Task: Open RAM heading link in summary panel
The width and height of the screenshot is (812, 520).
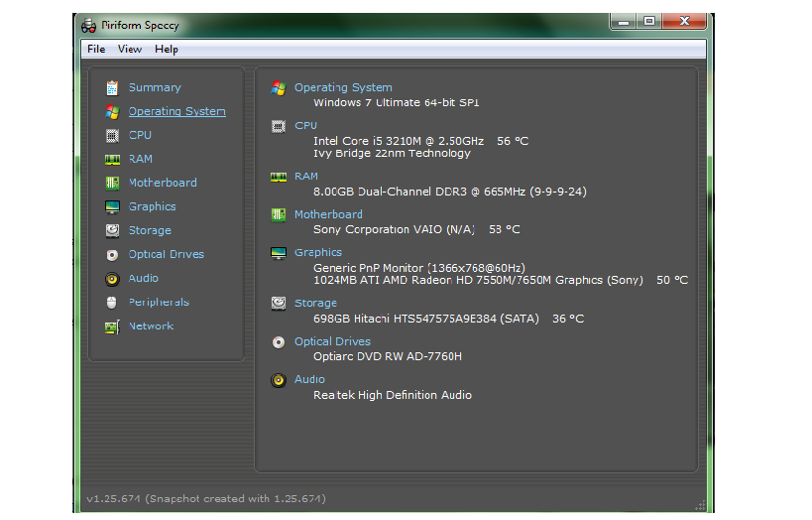Action: [x=306, y=177]
